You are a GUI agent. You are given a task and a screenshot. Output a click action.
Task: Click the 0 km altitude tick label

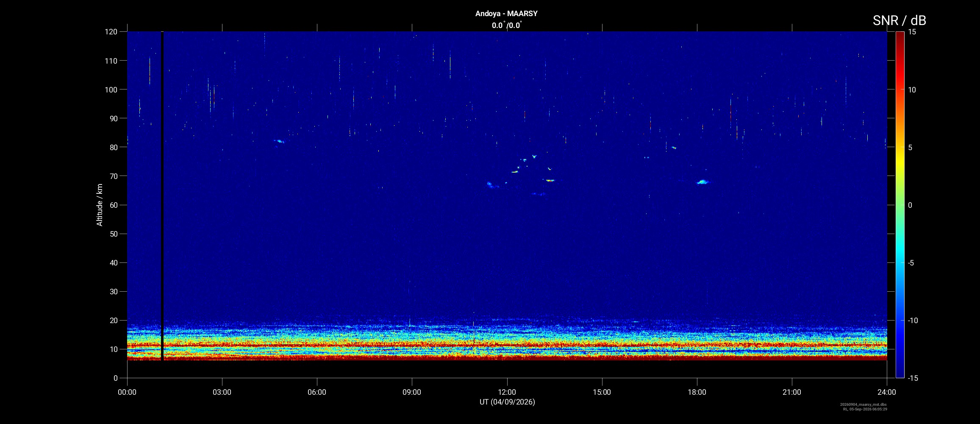116,378
